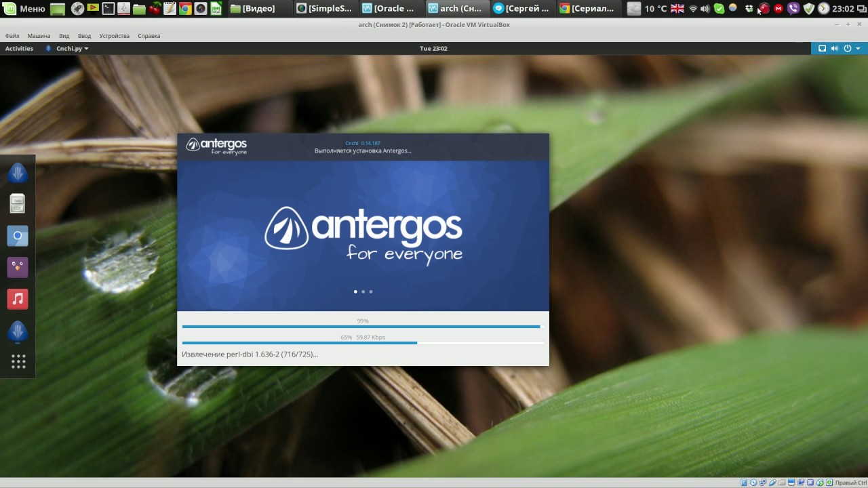Click second slideshow dot in installer
Screen dimensions: 868x488
[363, 291]
